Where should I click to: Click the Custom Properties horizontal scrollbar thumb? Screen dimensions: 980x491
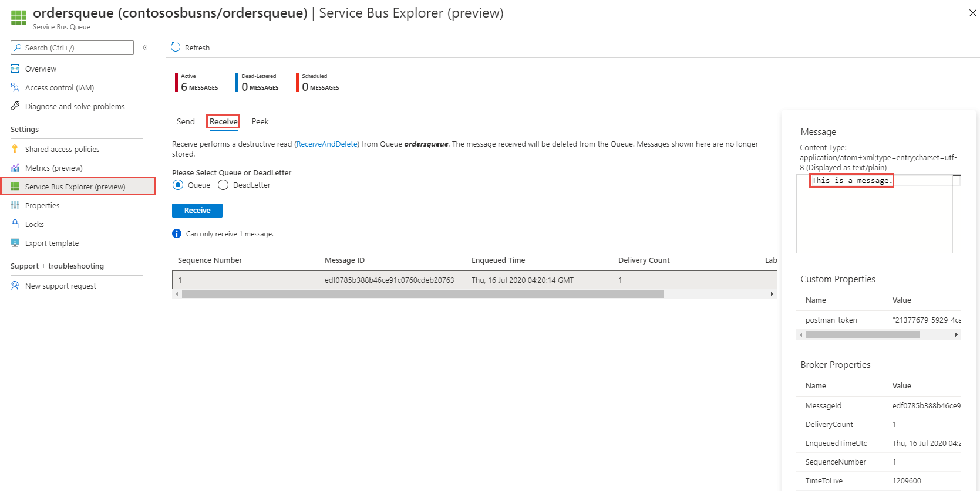coord(863,335)
